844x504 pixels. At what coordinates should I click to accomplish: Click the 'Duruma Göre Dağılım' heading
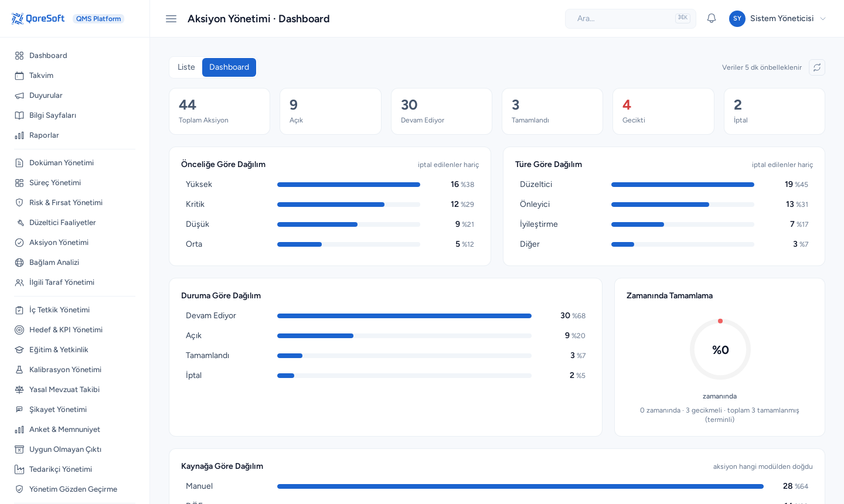tap(221, 296)
